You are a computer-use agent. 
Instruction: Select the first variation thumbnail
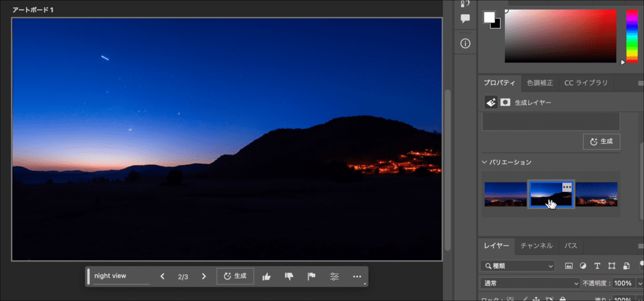(x=505, y=194)
